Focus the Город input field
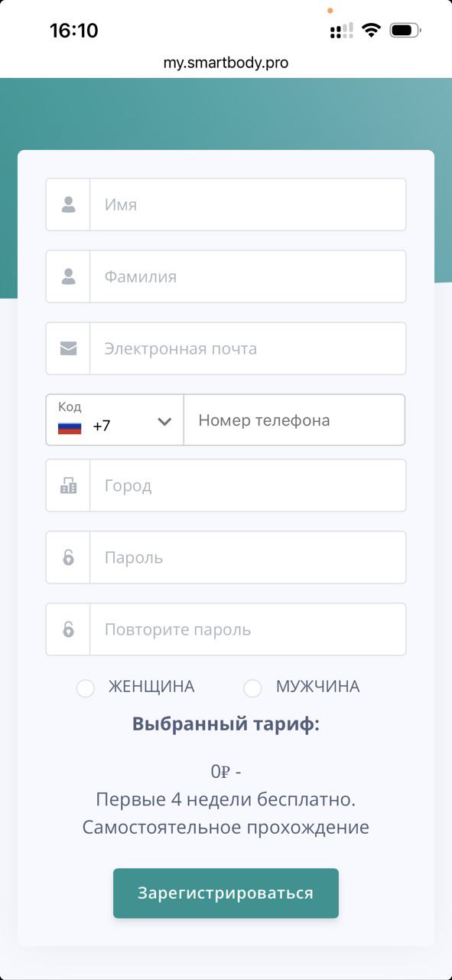Viewport: 452px width, 980px height. (248, 485)
